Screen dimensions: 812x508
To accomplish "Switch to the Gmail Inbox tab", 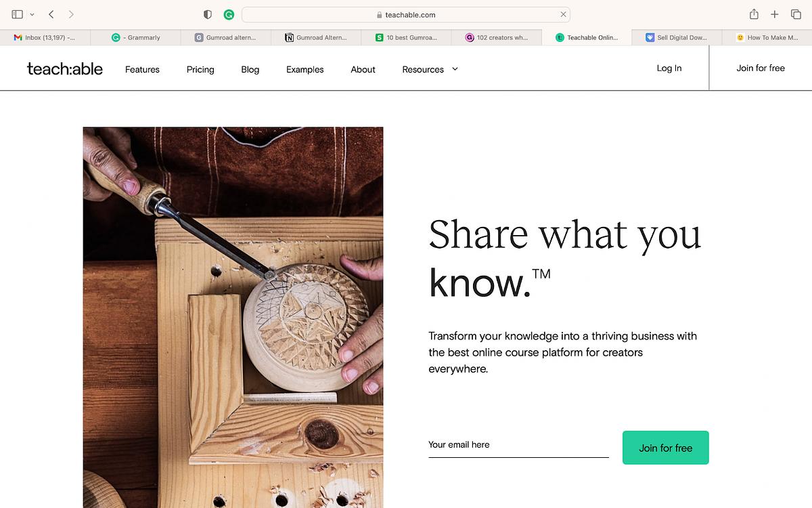I will click(x=45, y=38).
